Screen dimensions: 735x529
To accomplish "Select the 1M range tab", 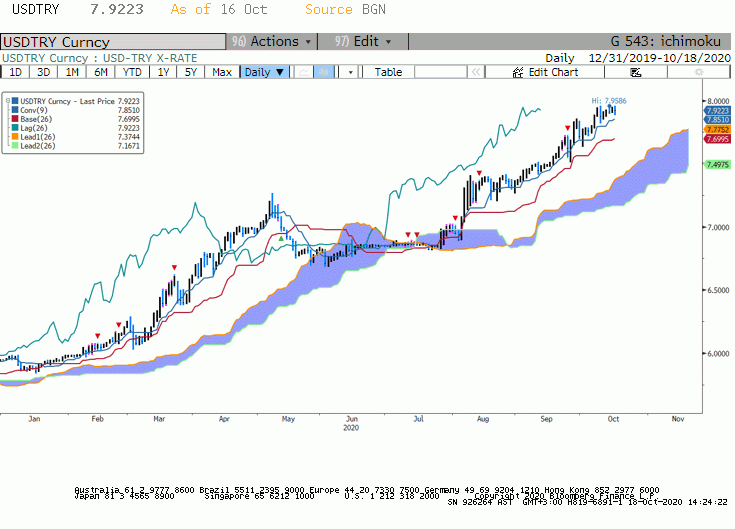I will (72, 72).
